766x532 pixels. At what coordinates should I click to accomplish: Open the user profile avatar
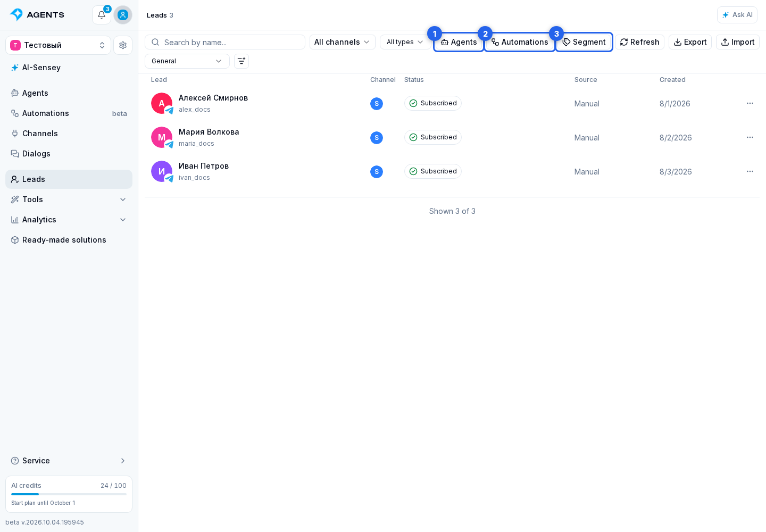click(123, 15)
